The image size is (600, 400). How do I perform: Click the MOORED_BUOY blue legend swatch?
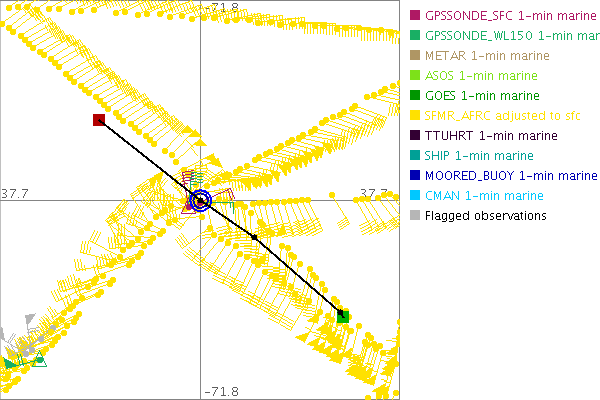[x=415, y=175]
